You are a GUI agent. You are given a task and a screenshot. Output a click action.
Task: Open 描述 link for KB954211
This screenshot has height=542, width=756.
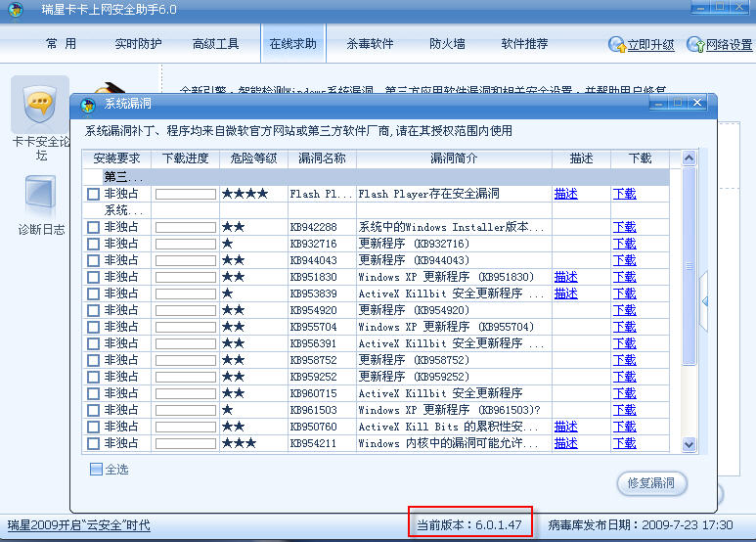pyautogui.click(x=566, y=443)
